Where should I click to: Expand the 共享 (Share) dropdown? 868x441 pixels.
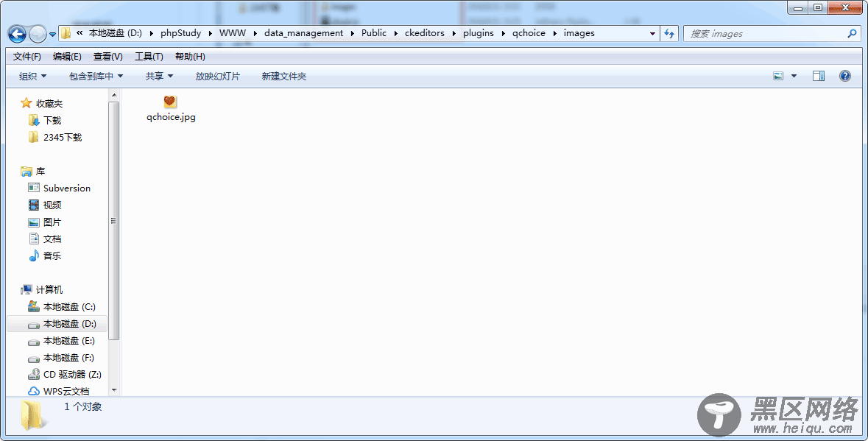(159, 77)
